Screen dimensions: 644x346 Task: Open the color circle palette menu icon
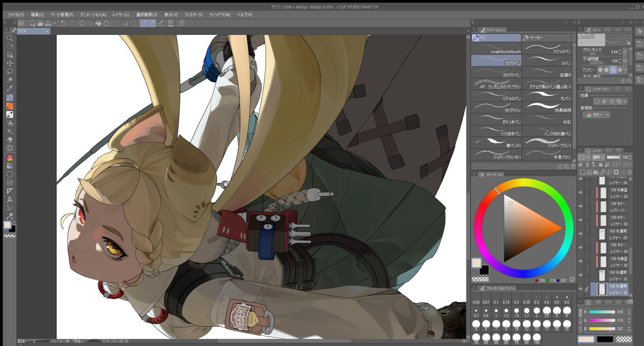coord(475,174)
